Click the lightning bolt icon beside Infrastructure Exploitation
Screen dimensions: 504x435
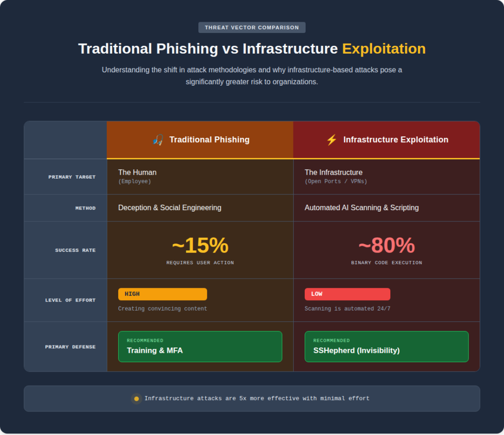pyautogui.click(x=332, y=140)
